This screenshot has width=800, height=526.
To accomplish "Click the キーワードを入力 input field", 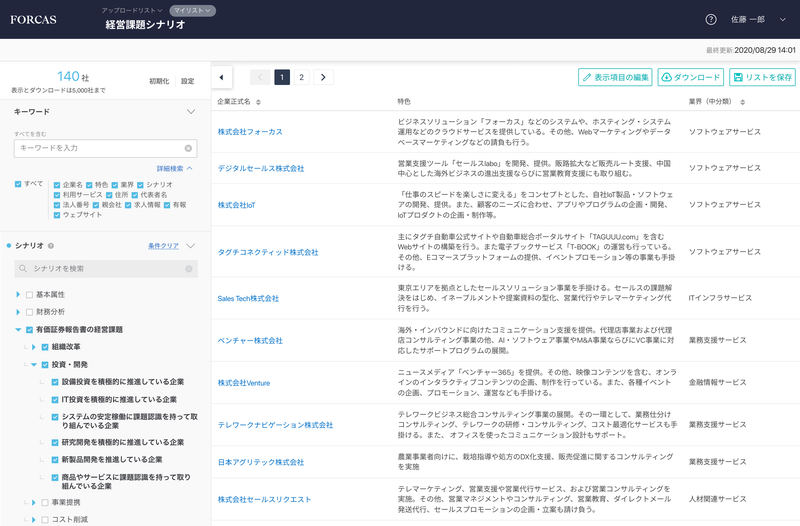I will (x=106, y=148).
